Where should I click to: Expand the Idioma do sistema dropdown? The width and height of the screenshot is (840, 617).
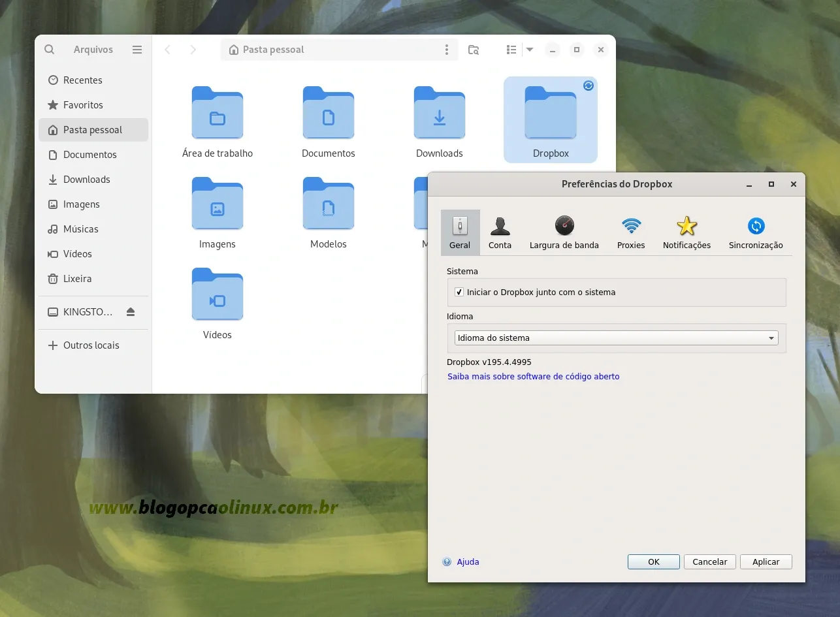616,338
